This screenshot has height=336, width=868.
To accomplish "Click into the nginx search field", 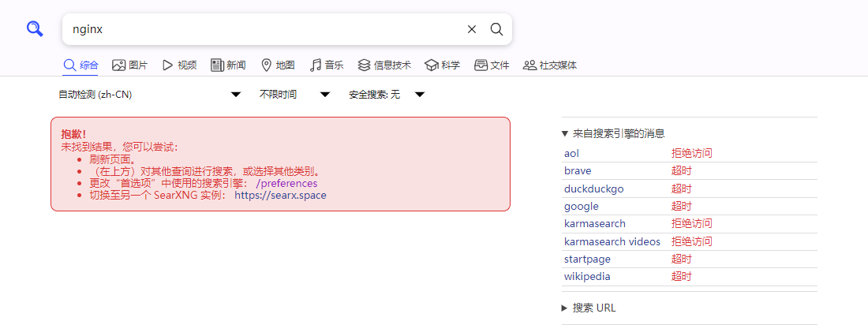I will pos(260,29).
